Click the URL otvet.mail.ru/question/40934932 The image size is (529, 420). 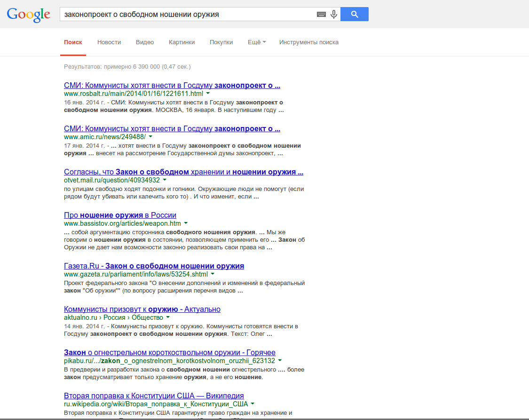(x=112, y=180)
